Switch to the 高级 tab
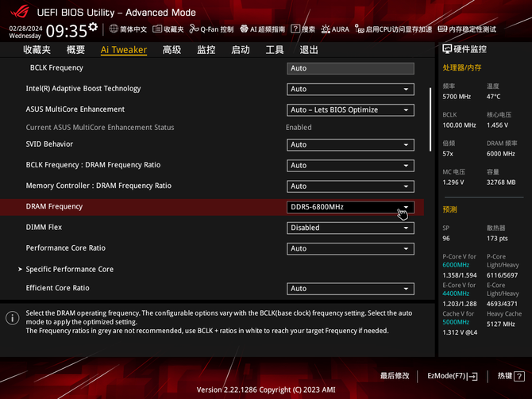This screenshot has height=399, width=532. [x=172, y=50]
